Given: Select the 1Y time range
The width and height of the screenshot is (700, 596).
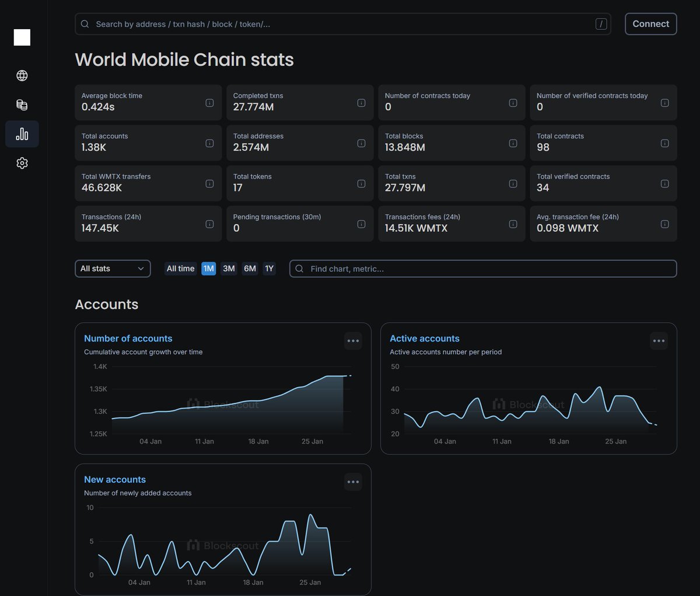Looking at the screenshot, I should click(x=269, y=269).
